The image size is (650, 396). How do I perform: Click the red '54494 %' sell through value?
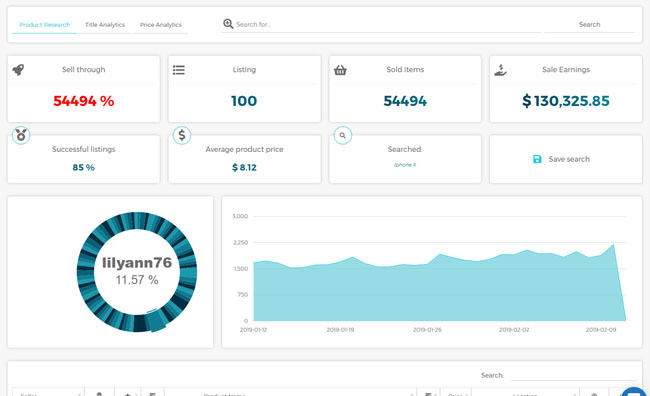pyautogui.click(x=84, y=101)
